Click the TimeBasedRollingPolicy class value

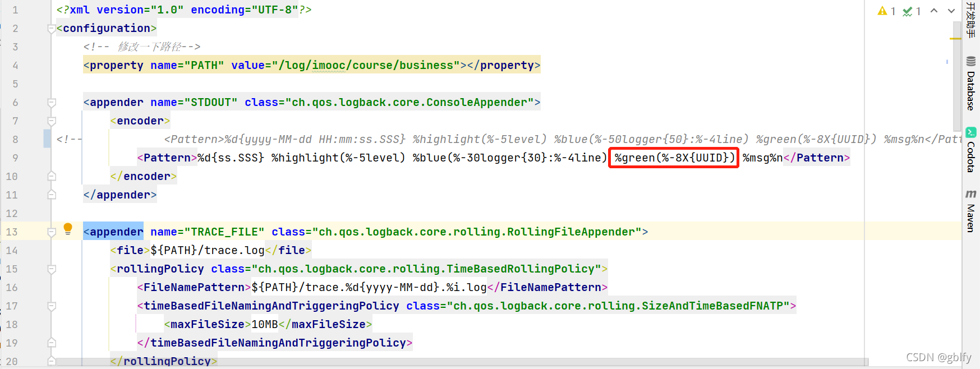pos(426,269)
